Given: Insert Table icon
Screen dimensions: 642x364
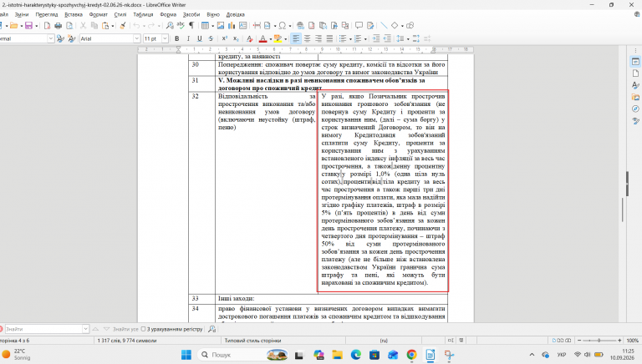Looking at the screenshot, I should click(x=205, y=26).
